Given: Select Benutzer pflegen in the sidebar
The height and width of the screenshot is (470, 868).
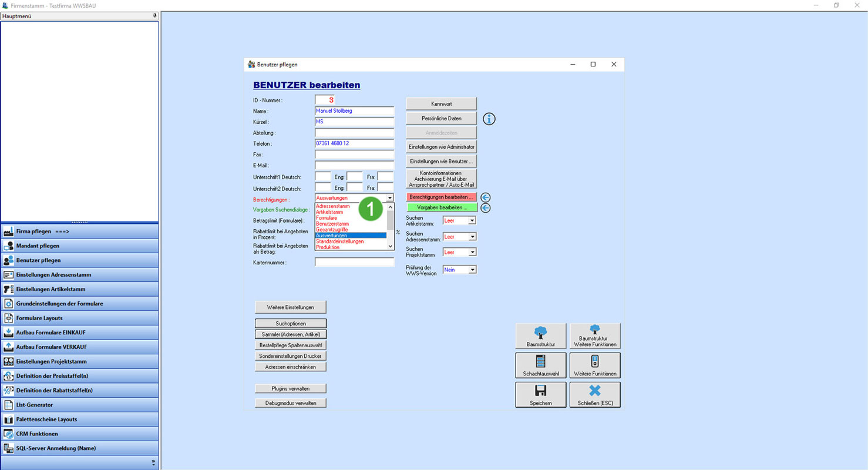Looking at the screenshot, I should (x=79, y=260).
